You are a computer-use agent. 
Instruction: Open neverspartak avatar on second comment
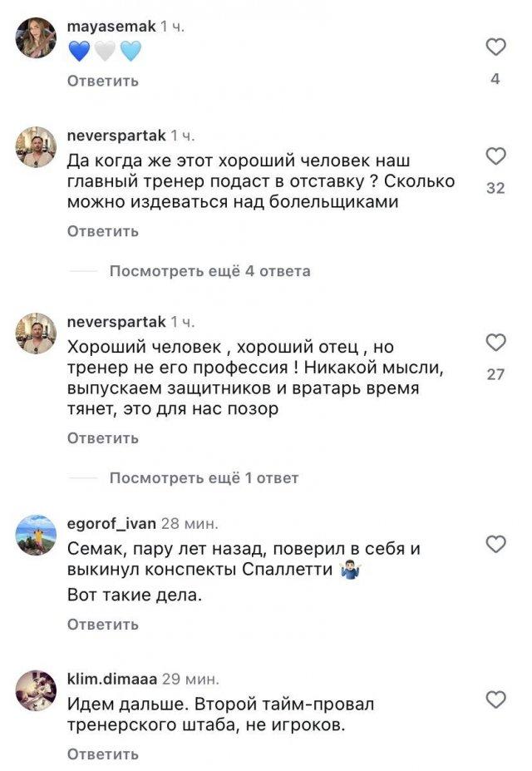click(36, 334)
